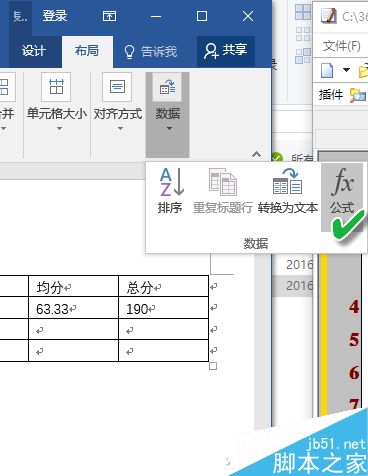The image size is (368, 476).
Task: Open the 文件(F) menu
Action: (x=342, y=46)
